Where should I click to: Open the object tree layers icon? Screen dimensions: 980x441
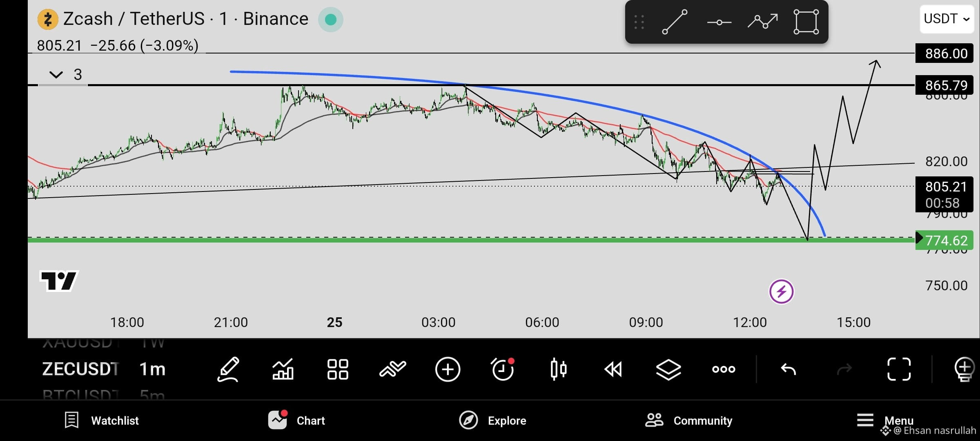tap(668, 370)
